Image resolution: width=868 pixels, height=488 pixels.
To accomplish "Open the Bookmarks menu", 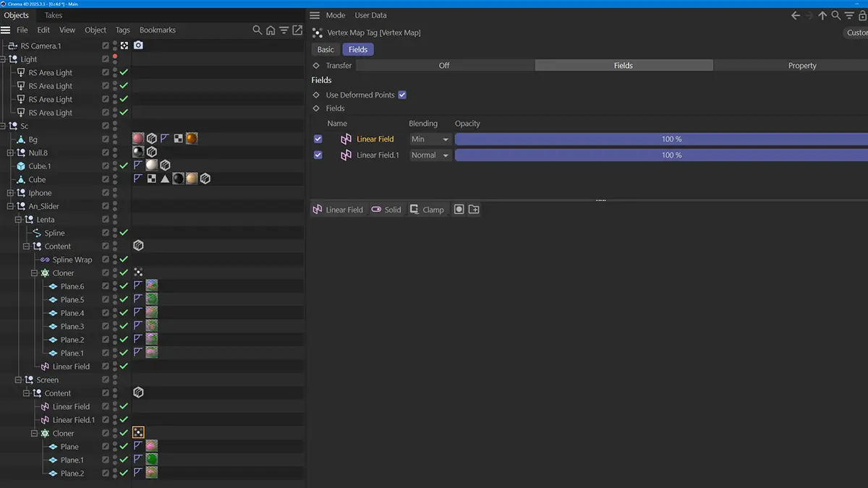I will coord(158,30).
